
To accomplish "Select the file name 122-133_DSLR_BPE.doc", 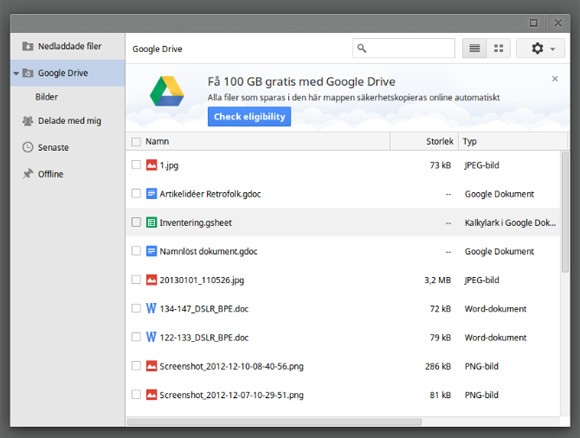I will [x=204, y=338].
